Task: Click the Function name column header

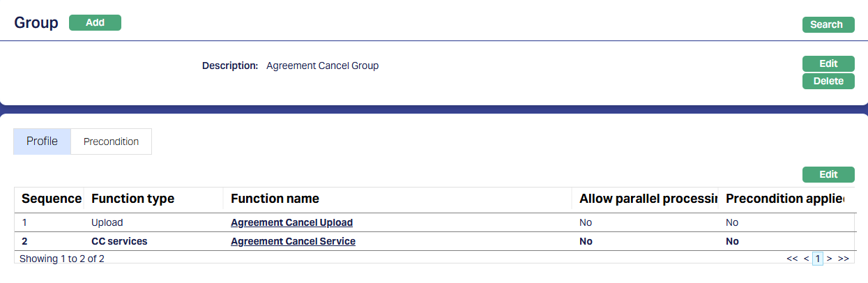Action: click(275, 199)
